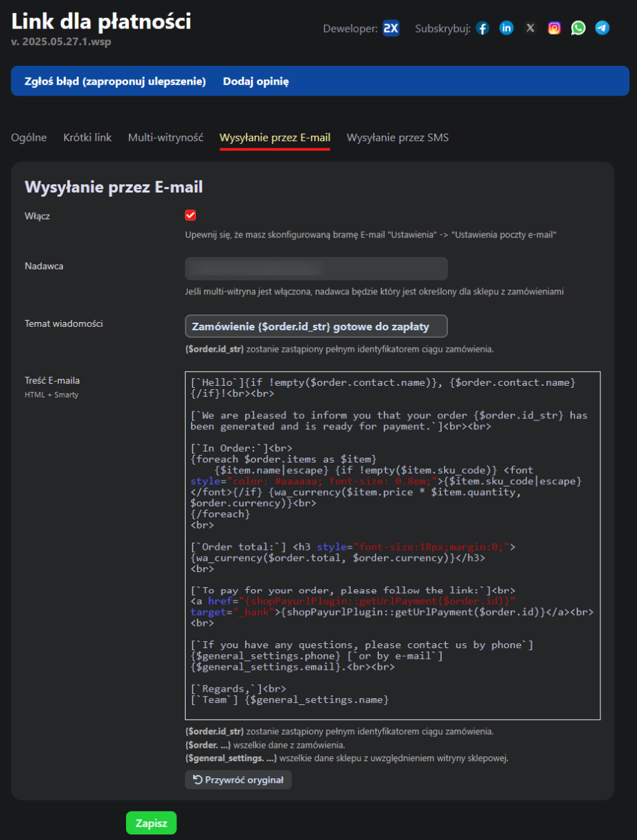
Task: Open the Telegram subscribe icon
Action: pos(602,28)
